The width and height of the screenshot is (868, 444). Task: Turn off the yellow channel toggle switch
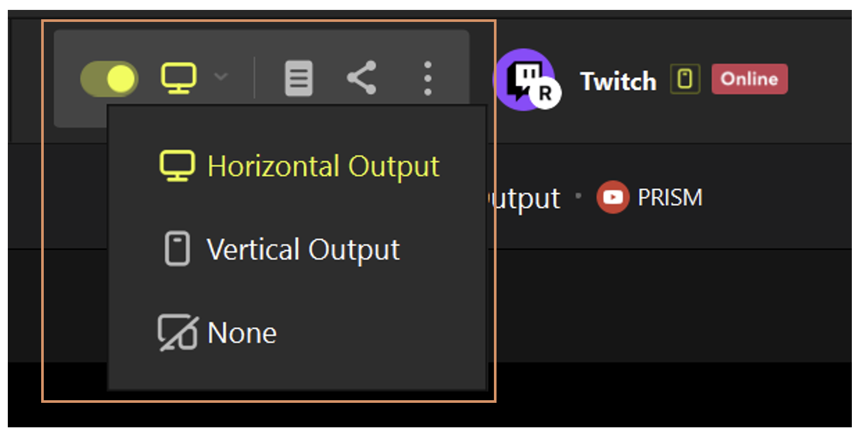[x=109, y=79]
